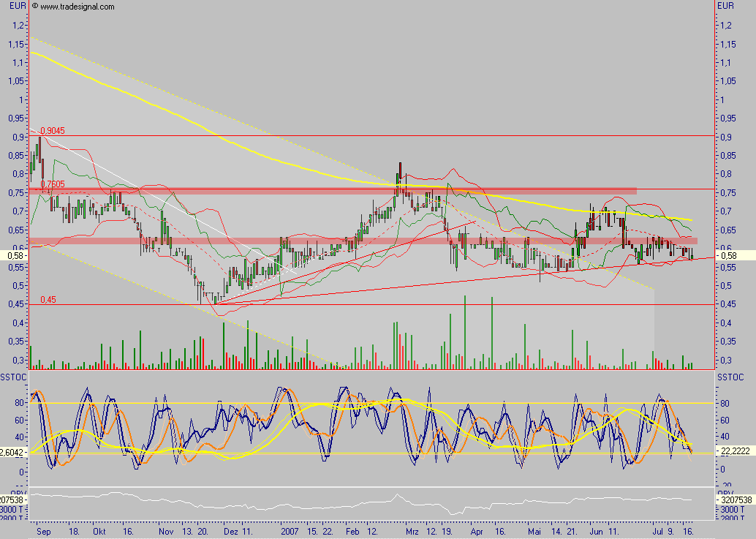This screenshot has width=756, height=539.
Task: Click the EUR currency label on right axis
Action: click(x=725, y=6)
